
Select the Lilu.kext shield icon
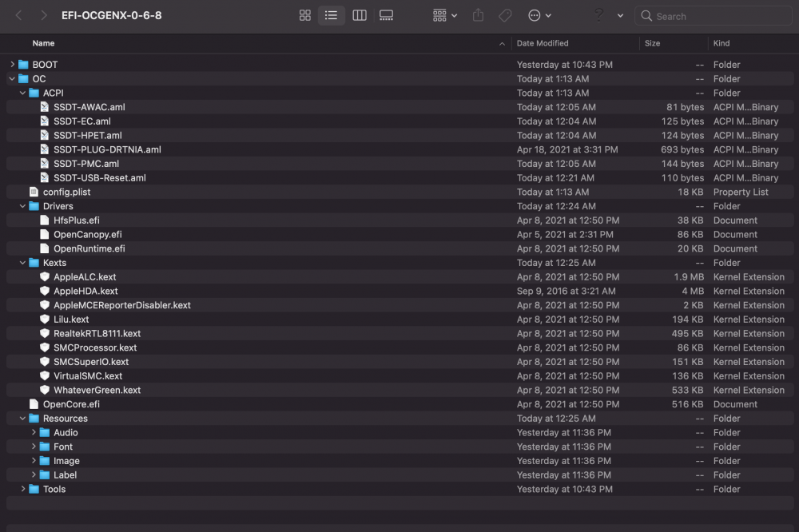click(44, 319)
